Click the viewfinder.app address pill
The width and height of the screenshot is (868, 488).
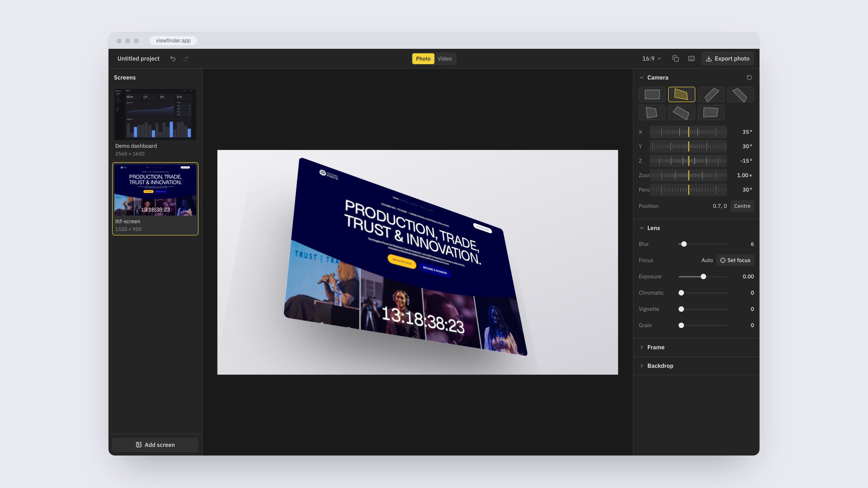point(173,41)
